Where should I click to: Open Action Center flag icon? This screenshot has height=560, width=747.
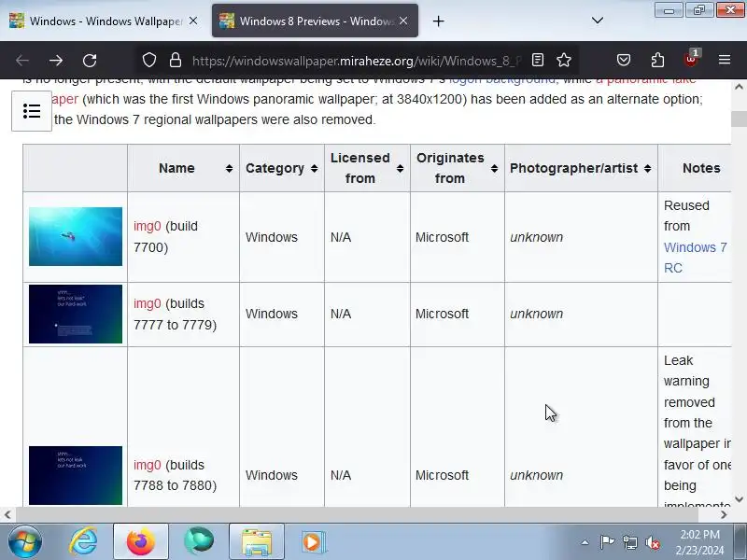pyautogui.click(x=607, y=542)
